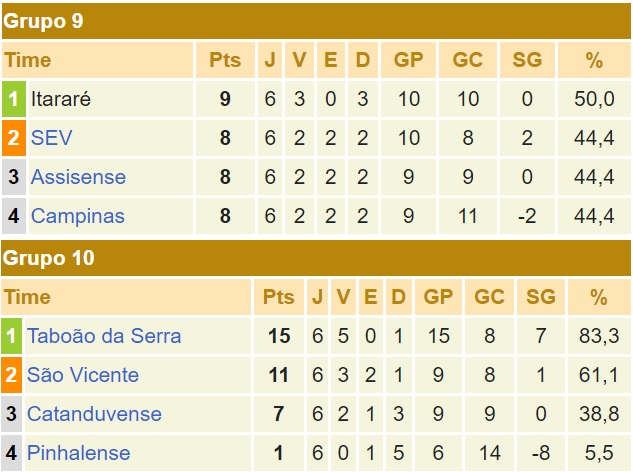633x472 pixels.
Task: Open the Taboão da Serra link
Action: [x=104, y=336]
